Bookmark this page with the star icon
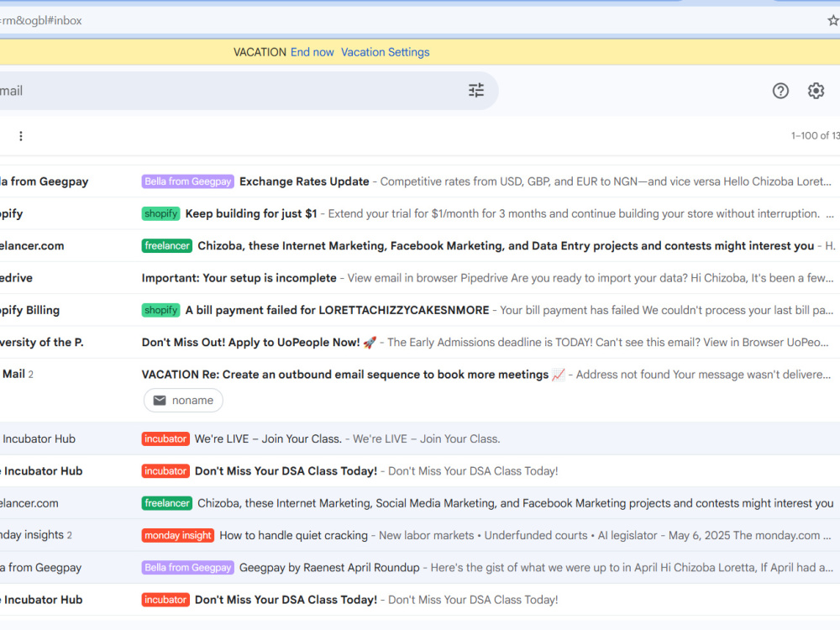 point(833,20)
